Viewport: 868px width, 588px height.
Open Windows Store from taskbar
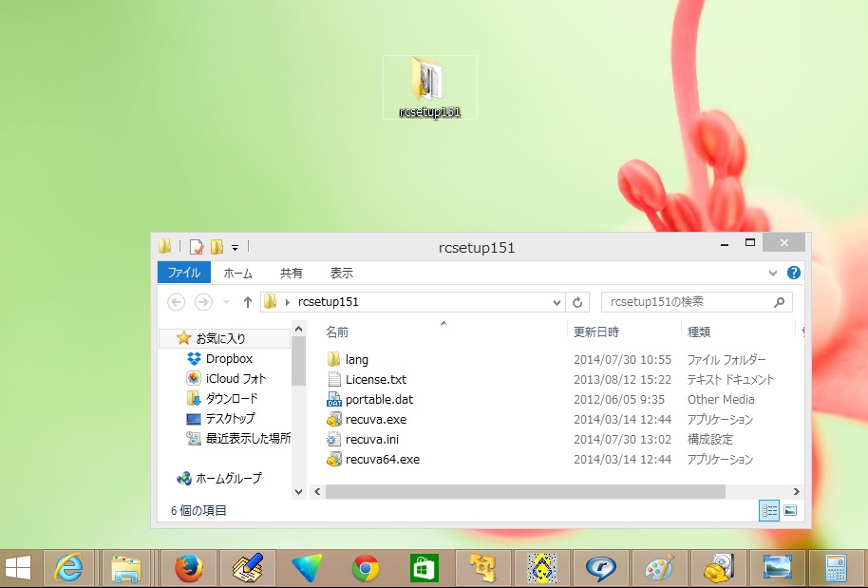pyautogui.click(x=425, y=568)
